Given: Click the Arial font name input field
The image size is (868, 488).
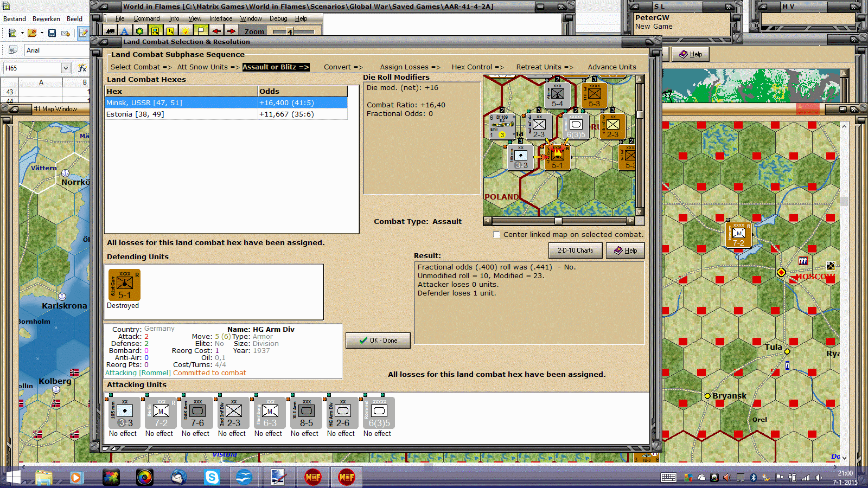Looking at the screenshot, I should click(58, 50).
